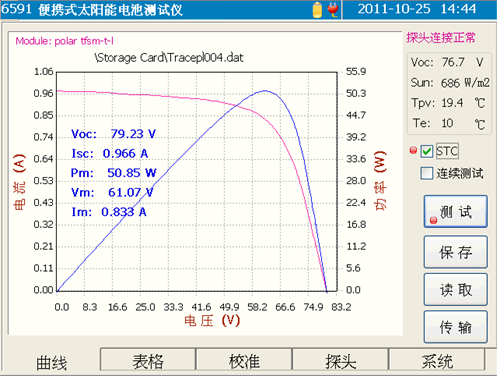This screenshot has height=376, width=500.
Task: Click the red power plug icon
Action: click(333, 9)
